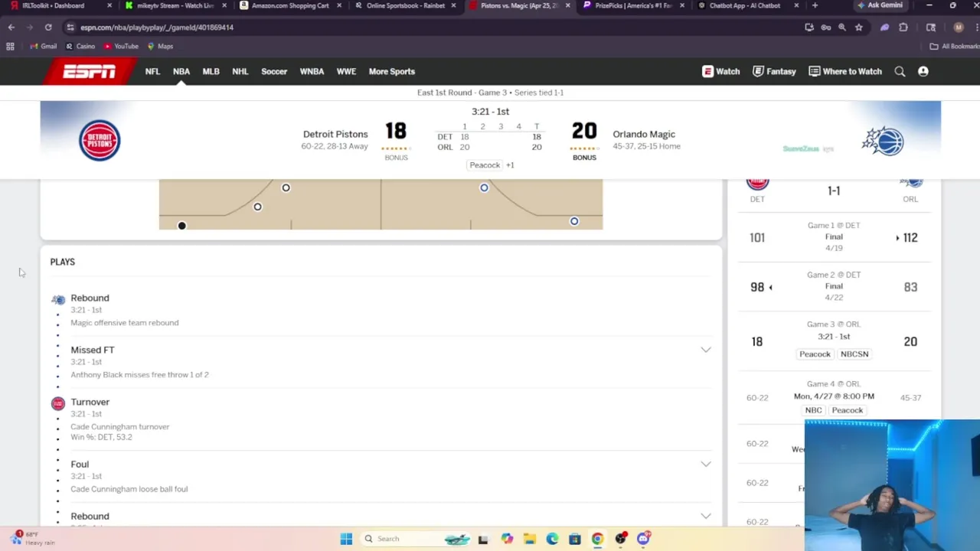This screenshot has height=551, width=980.
Task: Open Chrome profile avatar
Action: pos(959,27)
